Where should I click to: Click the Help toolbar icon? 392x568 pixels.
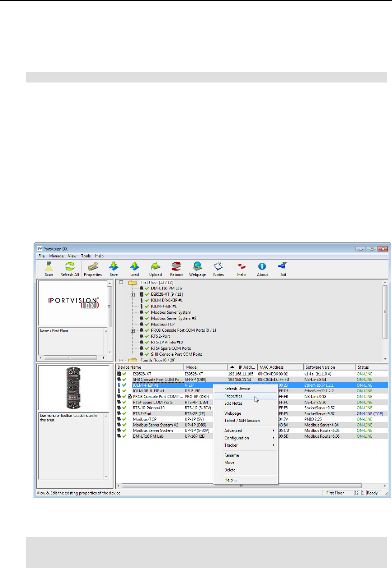pos(242,269)
